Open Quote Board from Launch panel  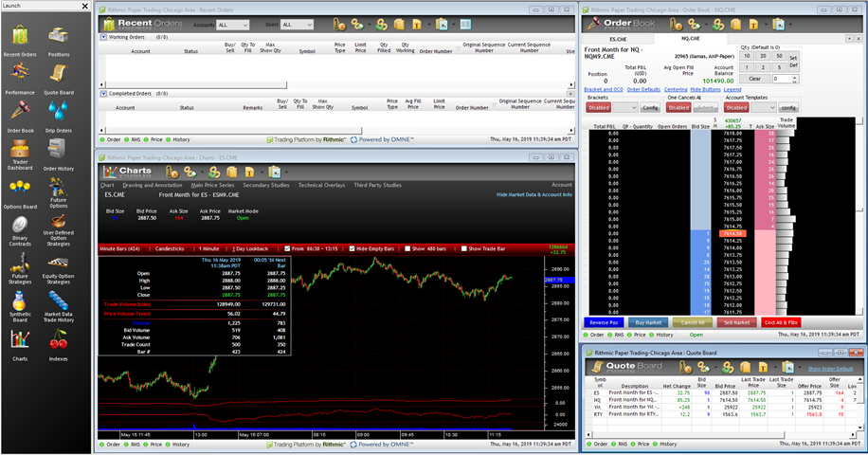point(58,79)
